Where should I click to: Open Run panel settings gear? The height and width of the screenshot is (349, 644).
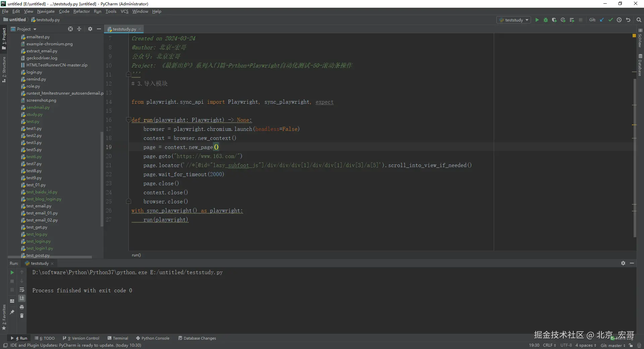click(623, 263)
